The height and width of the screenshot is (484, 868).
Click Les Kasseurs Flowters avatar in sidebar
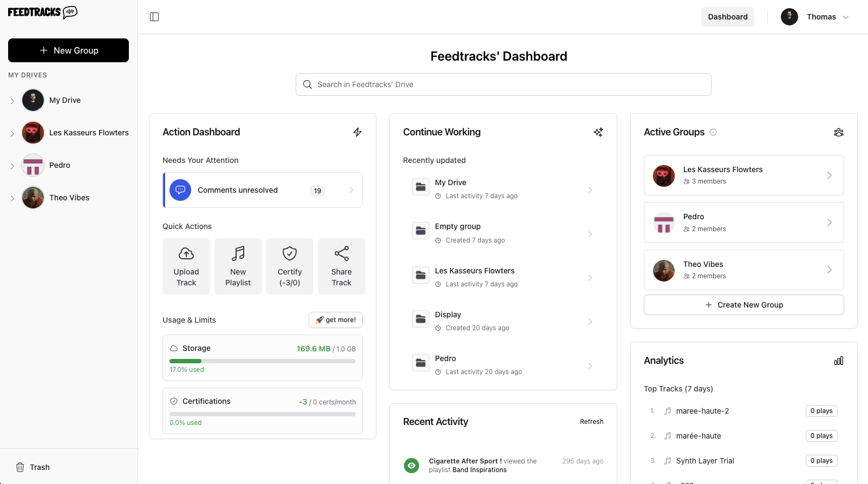[33, 133]
